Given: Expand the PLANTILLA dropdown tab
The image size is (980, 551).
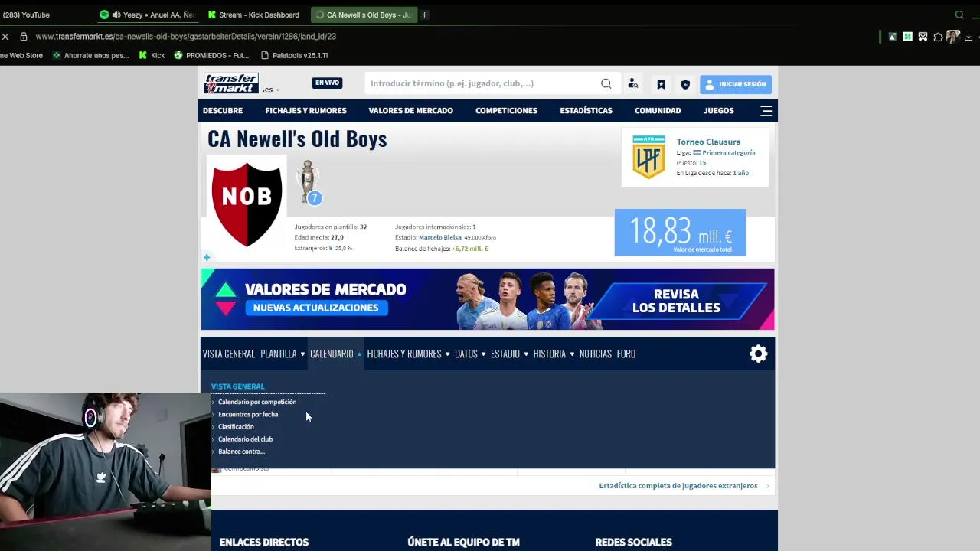Looking at the screenshot, I should (283, 354).
